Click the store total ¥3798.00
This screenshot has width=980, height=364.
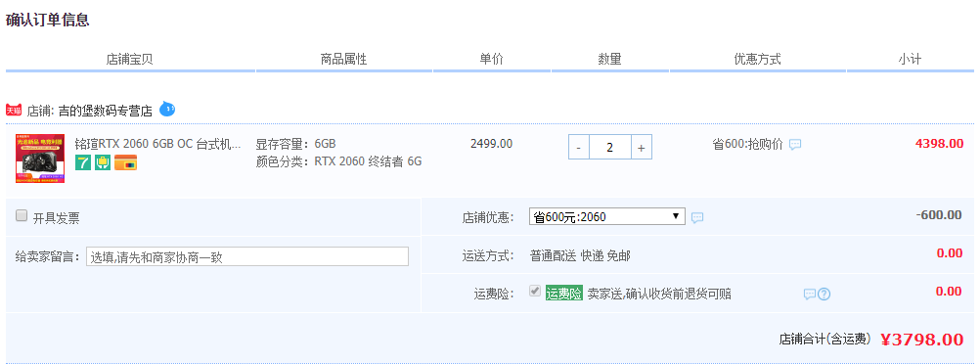922,340
